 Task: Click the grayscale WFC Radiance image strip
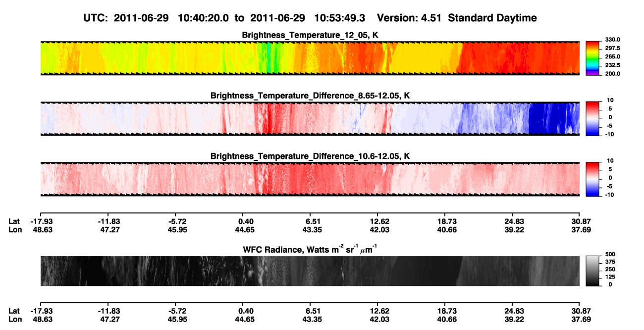click(x=310, y=271)
